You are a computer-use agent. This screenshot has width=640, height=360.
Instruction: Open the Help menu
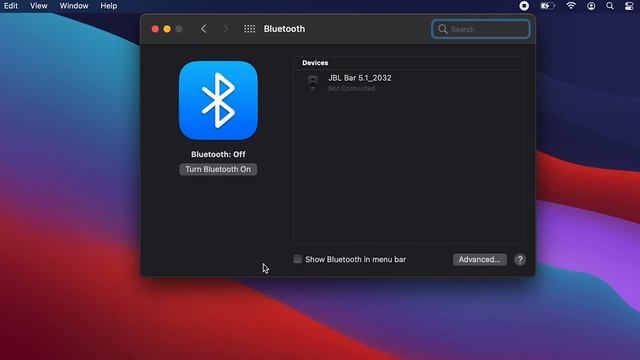tap(109, 6)
